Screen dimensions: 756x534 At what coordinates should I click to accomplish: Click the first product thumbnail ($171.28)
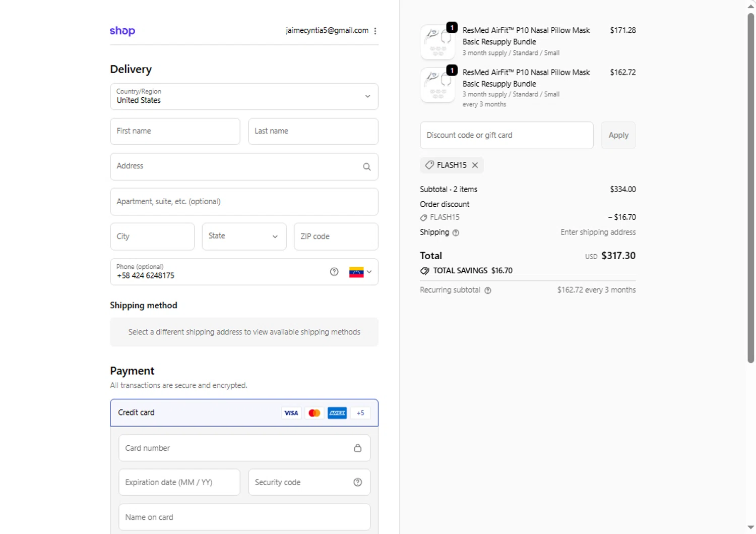[437, 42]
